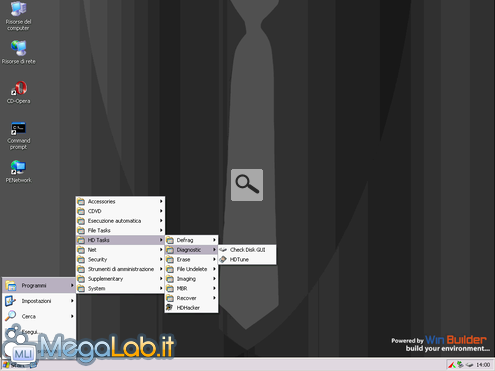The width and height of the screenshot is (495, 371).
Task: Select Strumenti di amministrazione menu entry
Action: [x=120, y=269]
